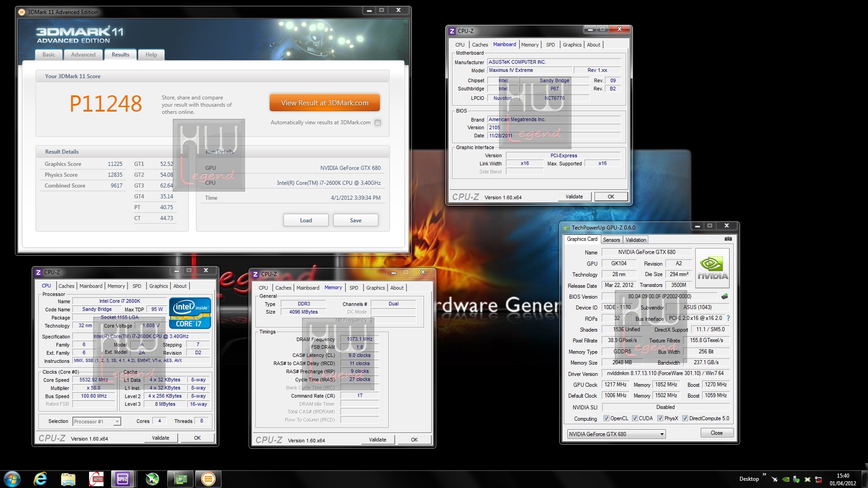Click the GPU-Z graphics card taskbar icon
Viewport: 868px width, 488px height.
(x=180, y=479)
